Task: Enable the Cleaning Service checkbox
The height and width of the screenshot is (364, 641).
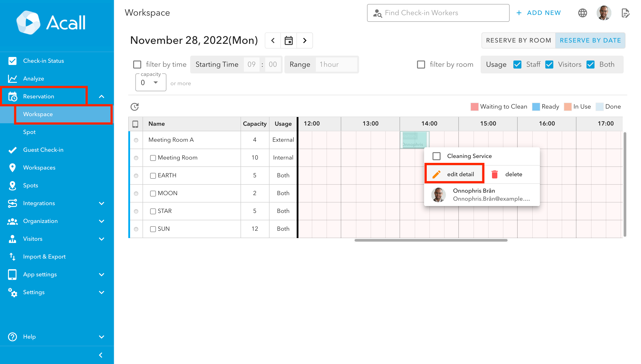Action: coord(436,156)
